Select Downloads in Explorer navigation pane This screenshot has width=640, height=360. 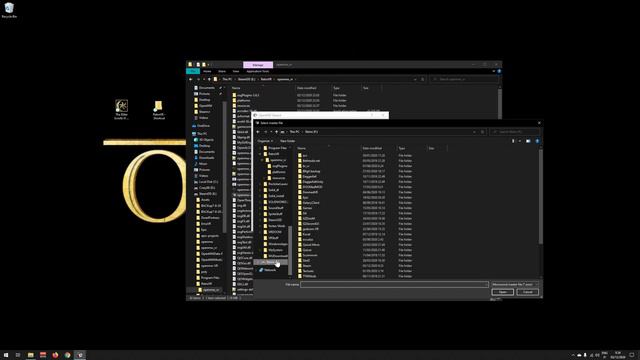pyautogui.click(x=204, y=158)
